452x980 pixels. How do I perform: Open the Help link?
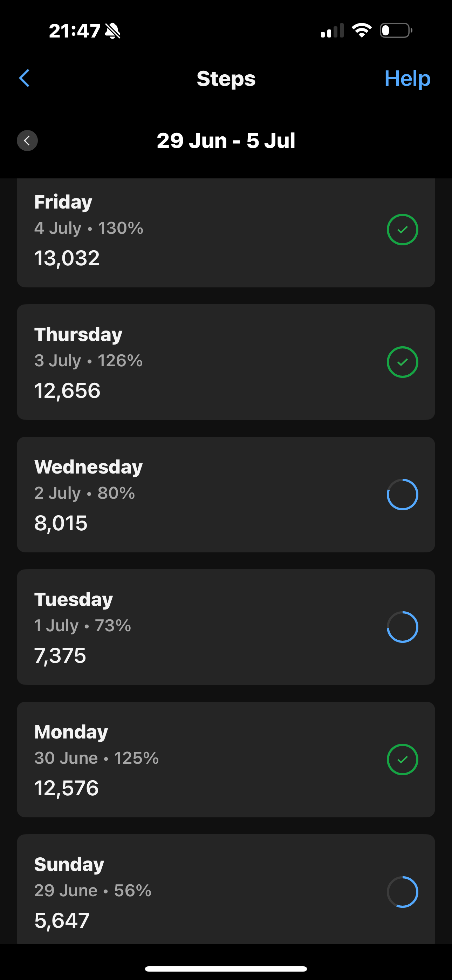pos(407,79)
